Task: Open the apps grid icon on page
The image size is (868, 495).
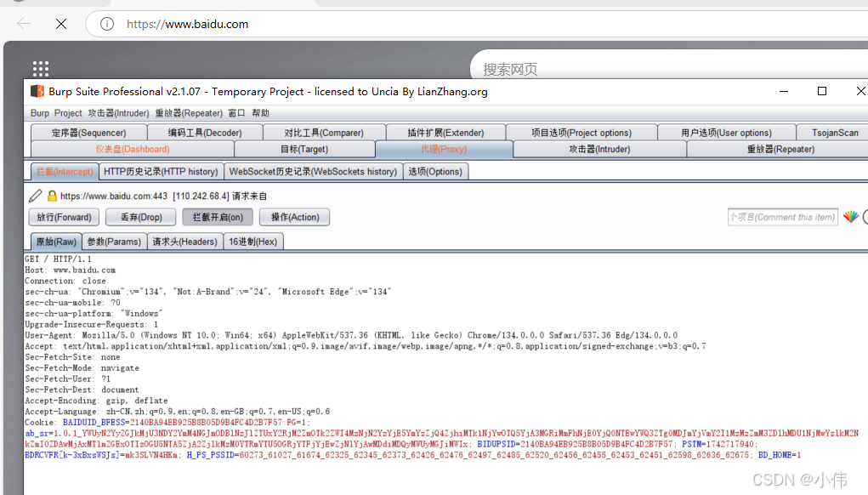Action: pyautogui.click(x=41, y=69)
